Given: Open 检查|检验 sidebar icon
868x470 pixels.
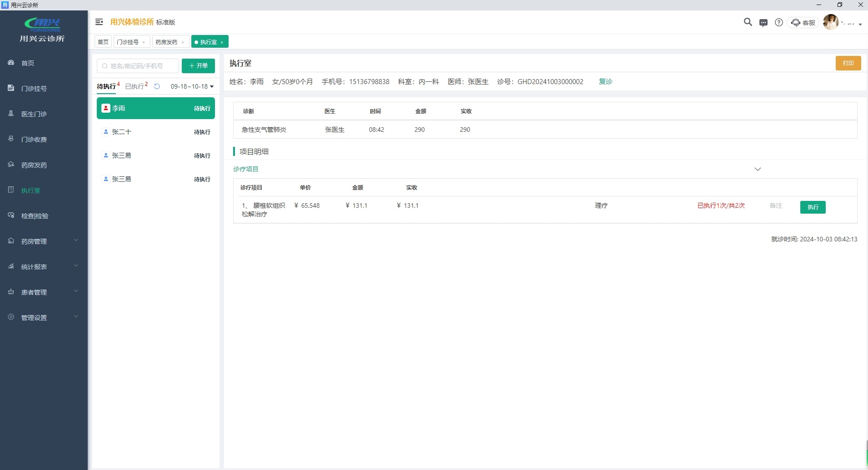Looking at the screenshot, I should point(11,215).
